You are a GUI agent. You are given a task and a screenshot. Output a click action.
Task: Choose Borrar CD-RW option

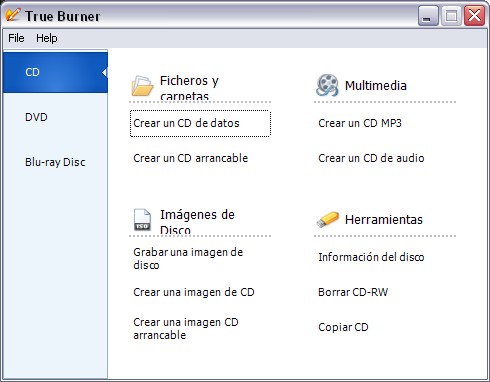point(353,292)
